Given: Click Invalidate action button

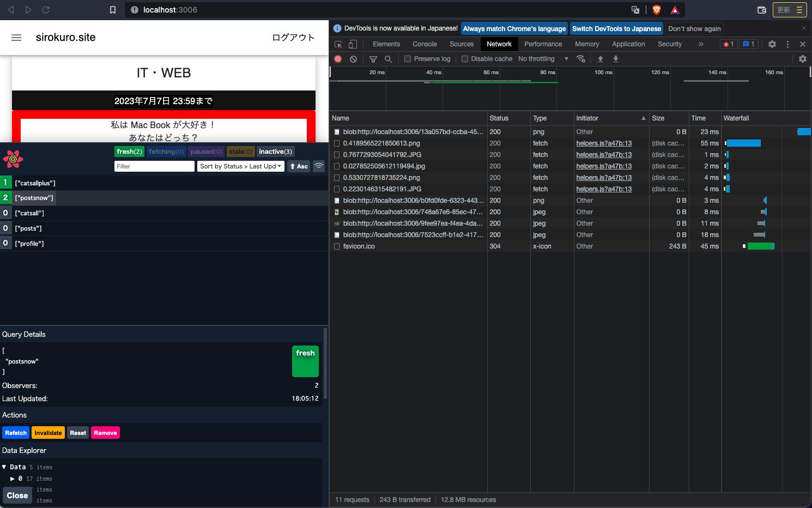Looking at the screenshot, I should tap(48, 433).
